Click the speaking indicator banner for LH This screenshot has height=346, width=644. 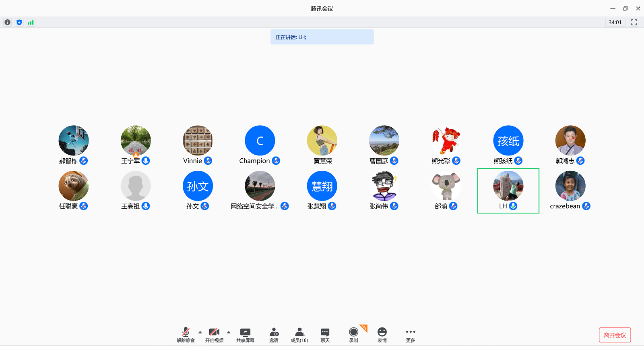(x=322, y=37)
